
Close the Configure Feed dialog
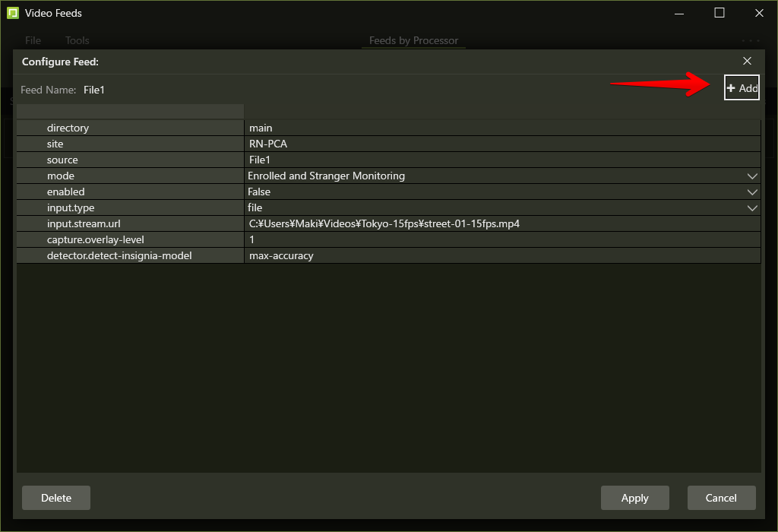[x=747, y=61]
